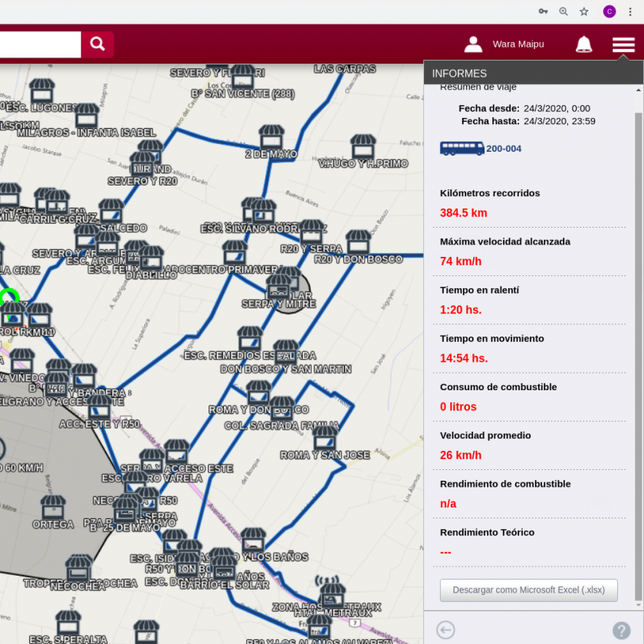
Task: Open the notifications bell
Action: [583, 44]
